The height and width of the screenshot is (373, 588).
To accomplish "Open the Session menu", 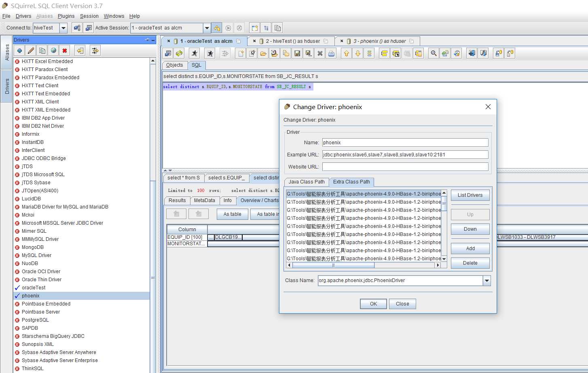I will (89, 16).
